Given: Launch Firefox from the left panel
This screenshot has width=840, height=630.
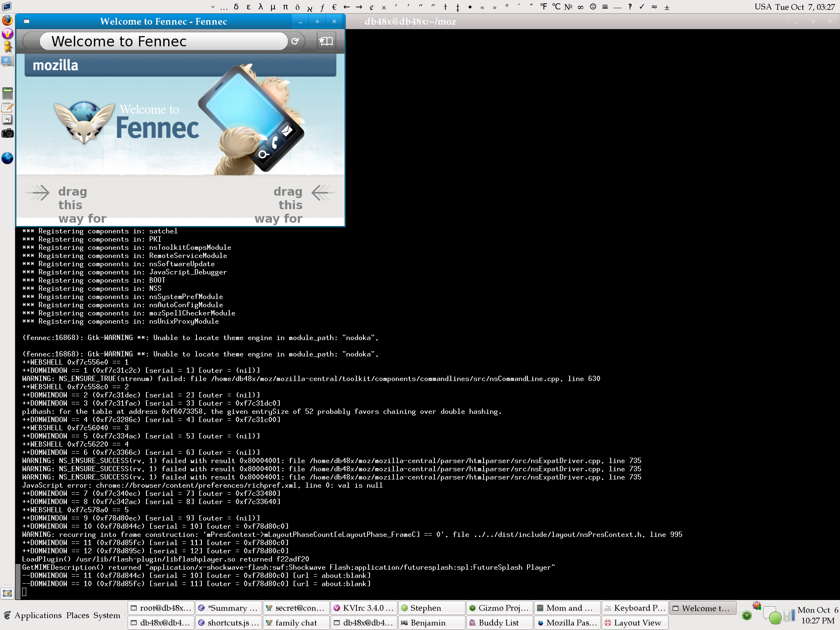Looking at the screenshot, I should [x=7, y=20].
